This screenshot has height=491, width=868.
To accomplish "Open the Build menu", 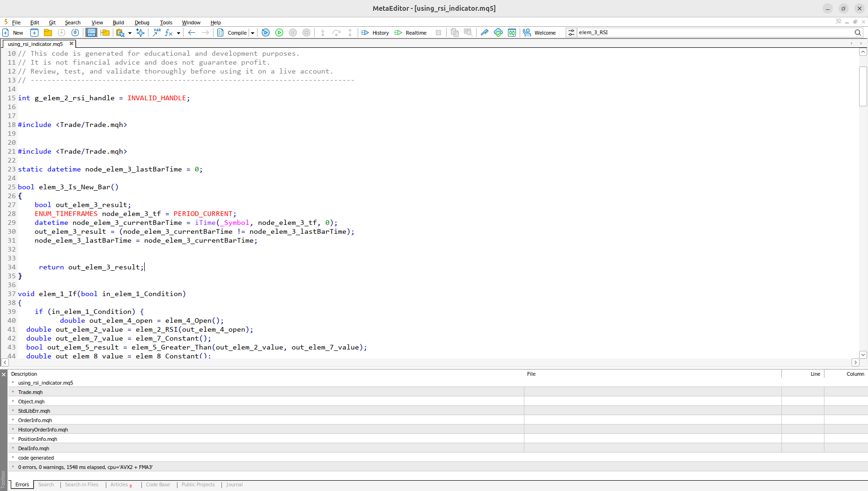I will click(x=118, y=22).
